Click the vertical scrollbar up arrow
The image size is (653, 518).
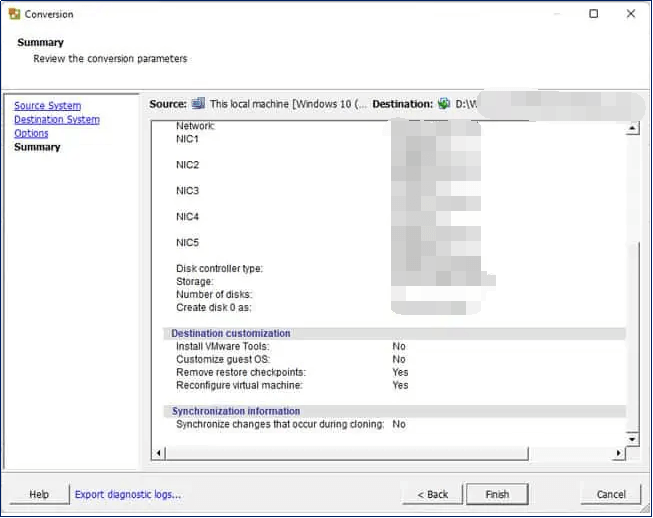tap(632, 128)
